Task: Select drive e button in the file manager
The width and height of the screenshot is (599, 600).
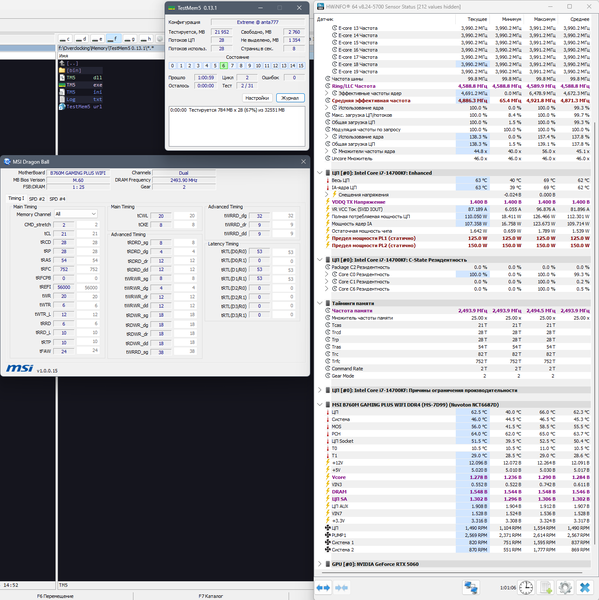Action: point(97,39)
